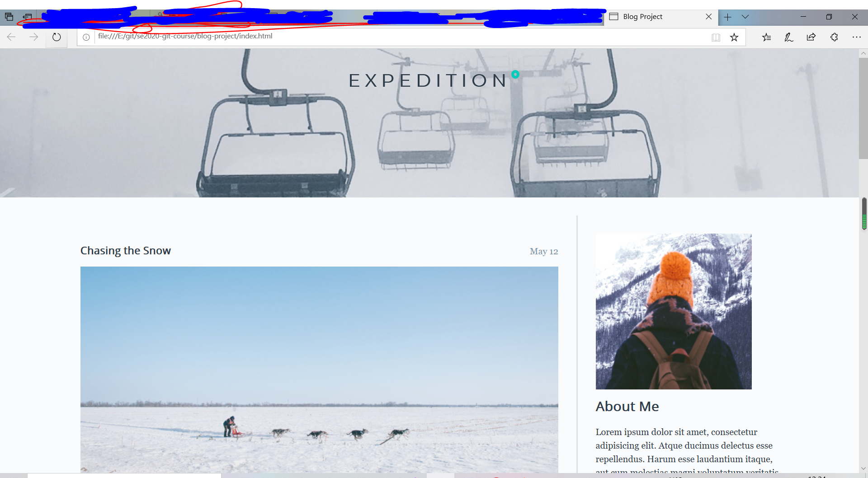Set these tabs aside icon
This screenshot has height=478, width=868.
click(28, 17)
